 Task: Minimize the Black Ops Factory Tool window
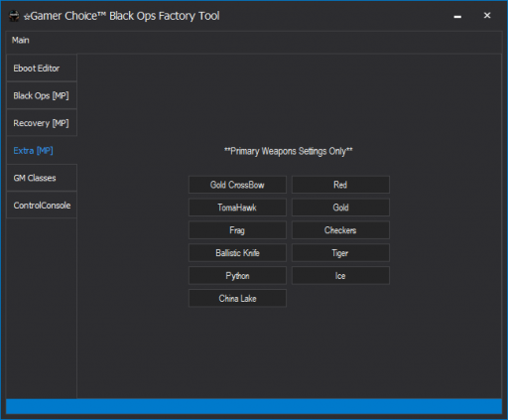click(457, 16)
